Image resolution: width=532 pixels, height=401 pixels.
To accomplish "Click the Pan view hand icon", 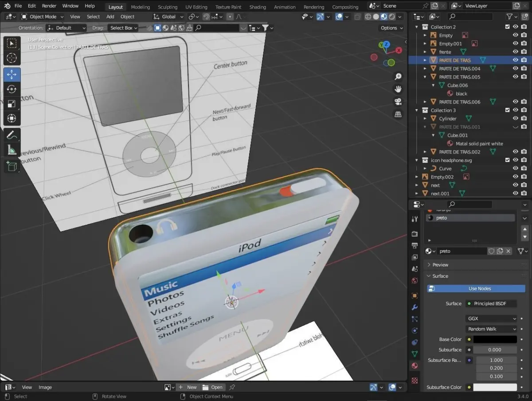I will tap(398, 89).
